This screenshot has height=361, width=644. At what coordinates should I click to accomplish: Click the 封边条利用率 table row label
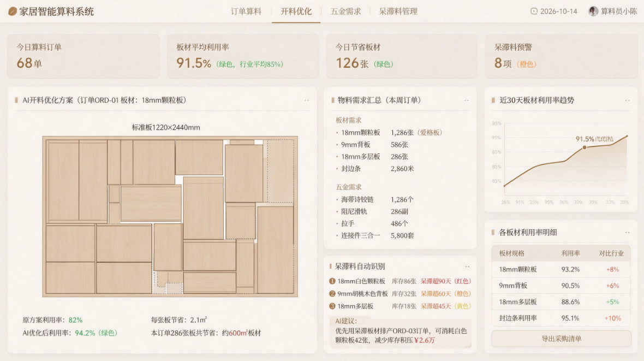click(518, 318)
